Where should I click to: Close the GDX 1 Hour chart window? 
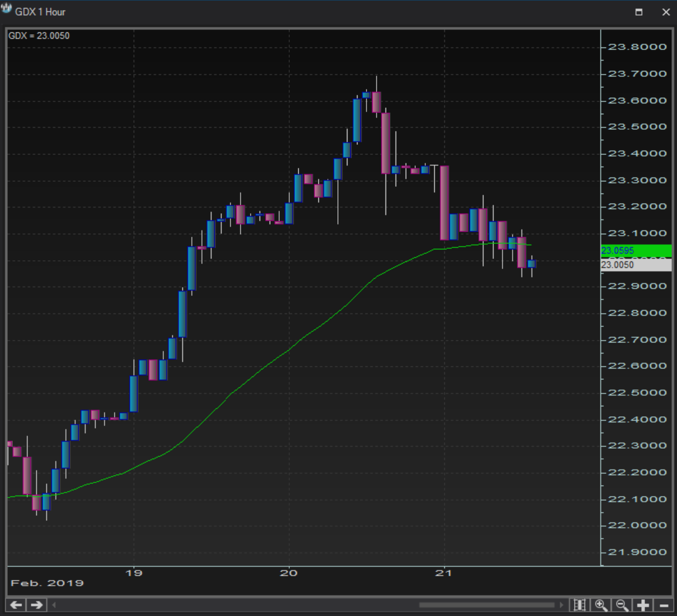point(666,12)
